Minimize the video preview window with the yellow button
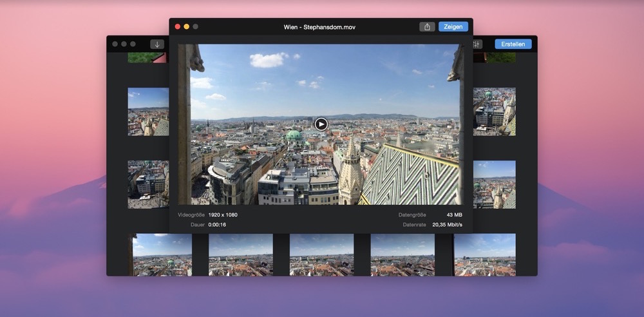 coord(187,26)
